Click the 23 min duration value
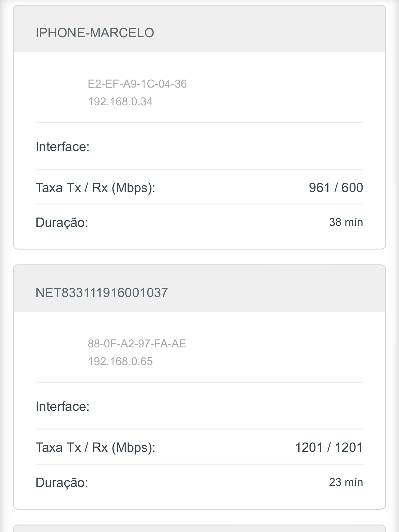 [346, 482]
